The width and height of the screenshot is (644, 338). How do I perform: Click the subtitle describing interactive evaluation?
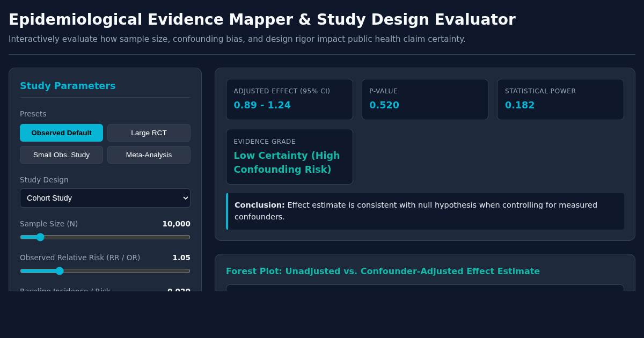click(x=237, y=39)
